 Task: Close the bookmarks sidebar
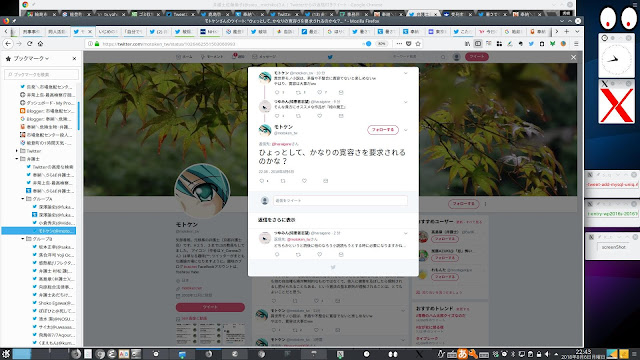pos(74,59)
